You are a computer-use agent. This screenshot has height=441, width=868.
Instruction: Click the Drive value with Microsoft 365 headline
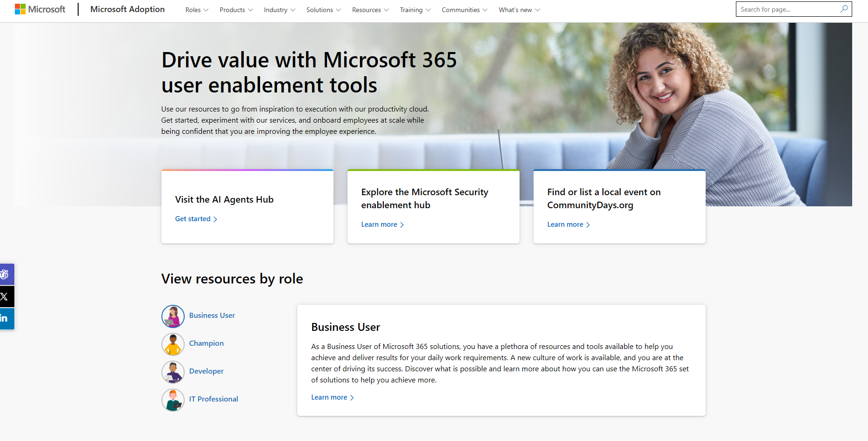click(309, 72)
